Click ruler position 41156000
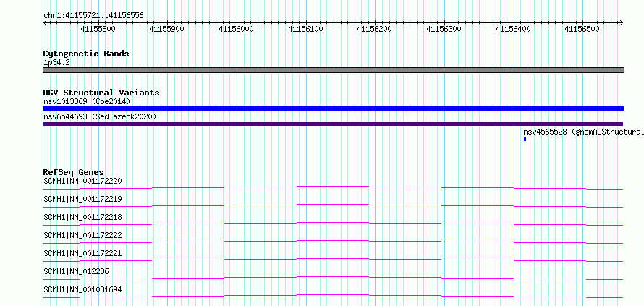The image size is (644, 306). 236,29
